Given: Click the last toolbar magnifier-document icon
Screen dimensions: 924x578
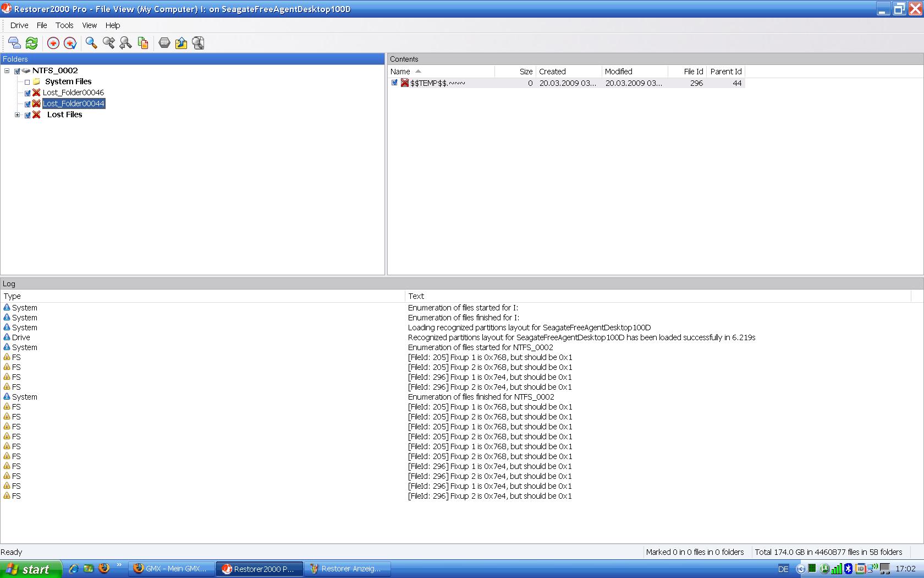Looking at the screenshot, I should point(198,43).
